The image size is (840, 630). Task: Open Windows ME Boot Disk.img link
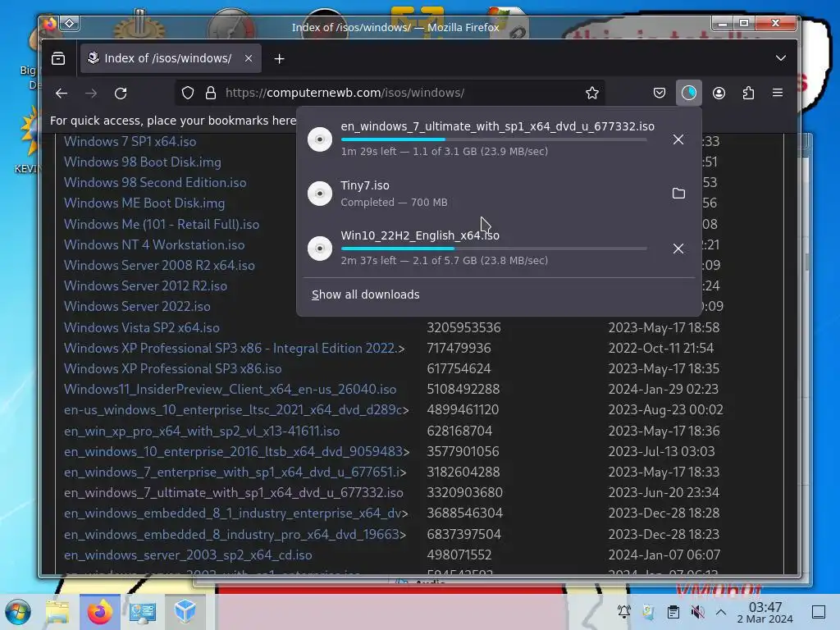pos(144,203)
